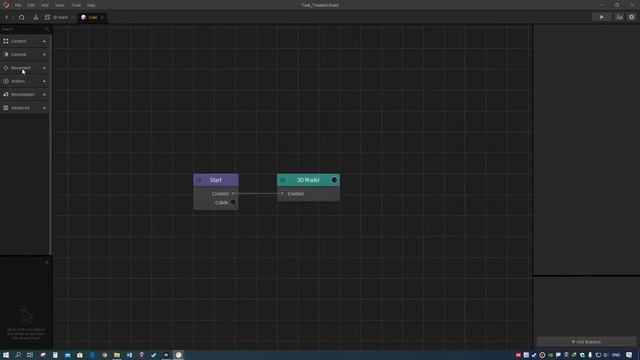Go back with the left arrow

coord(7,17)
